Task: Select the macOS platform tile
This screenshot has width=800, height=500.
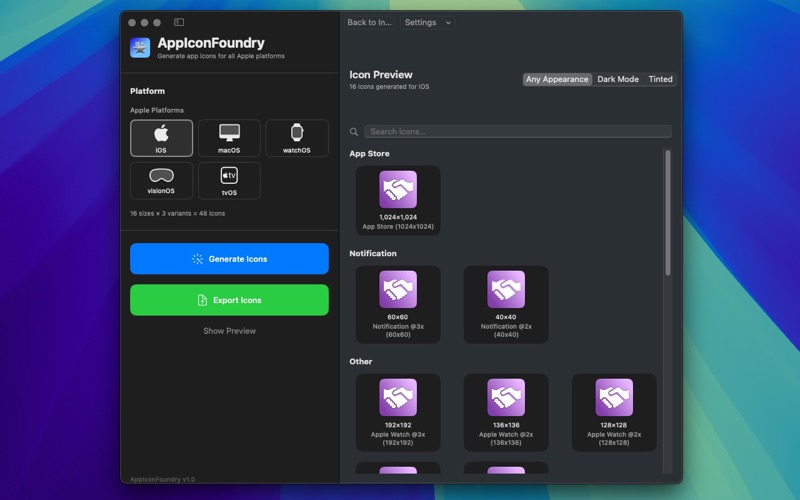Action: [x=229, y=138]
